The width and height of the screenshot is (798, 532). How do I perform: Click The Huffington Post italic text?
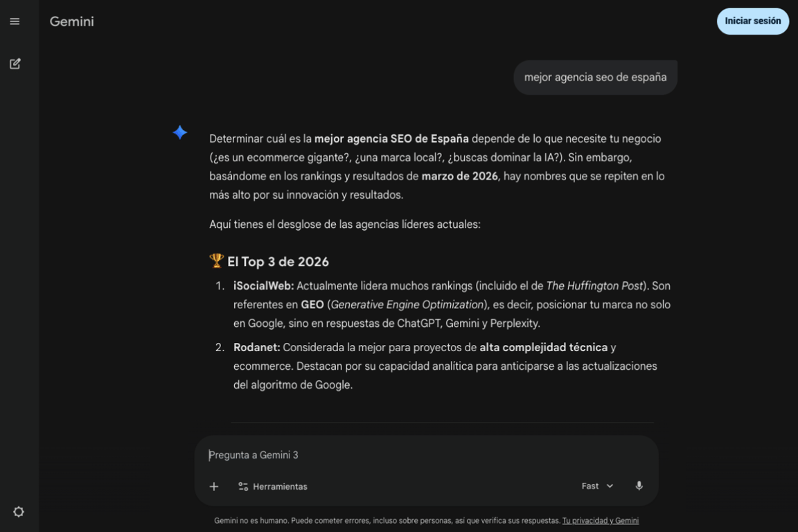(x=594, y=286)
